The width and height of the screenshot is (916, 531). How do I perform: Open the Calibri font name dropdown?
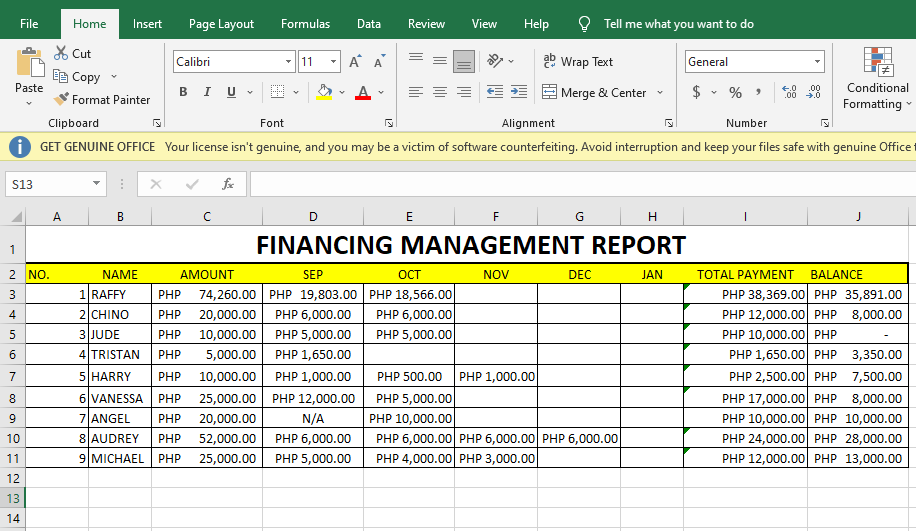point(288,61)
